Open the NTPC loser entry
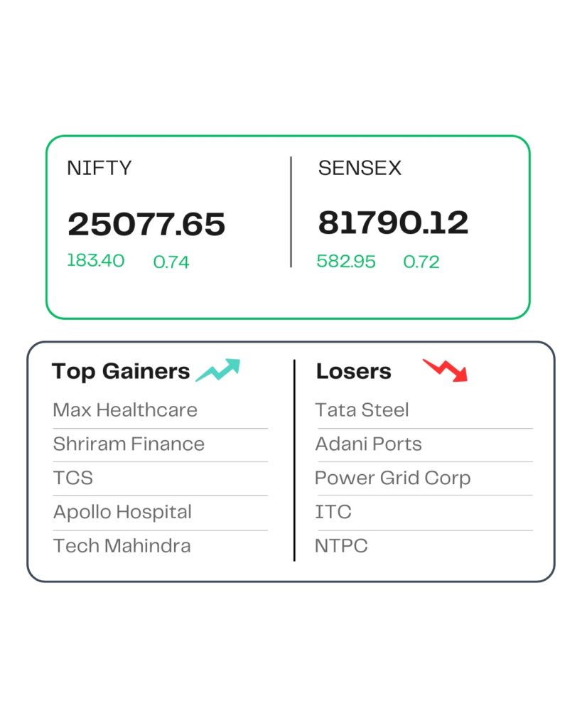582x728 pixels. [x=341, y=546]
